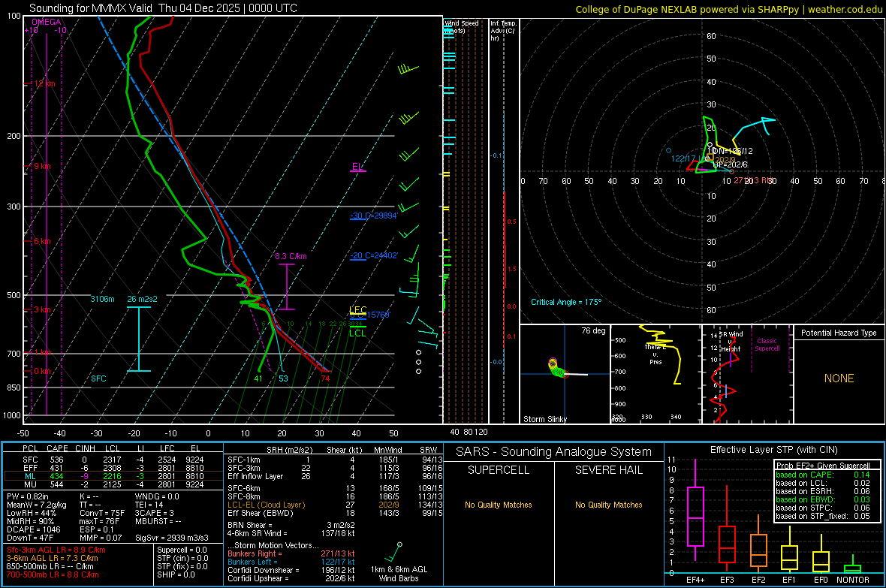This screenshot has height=588, width=886.
Task: Click the 1km & 6km AGL wind barb icon
Action: point(393,552)
